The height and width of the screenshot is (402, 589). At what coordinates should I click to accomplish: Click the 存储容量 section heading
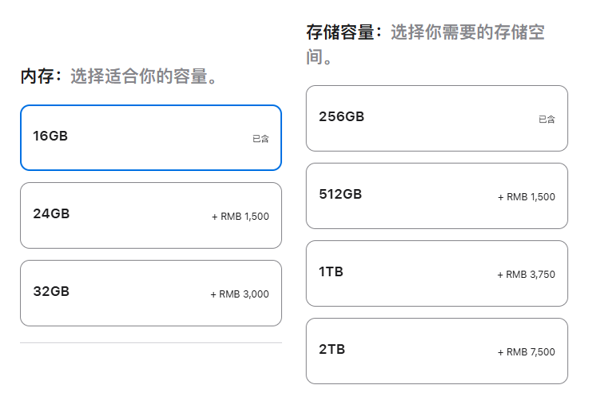coord(340,32)
